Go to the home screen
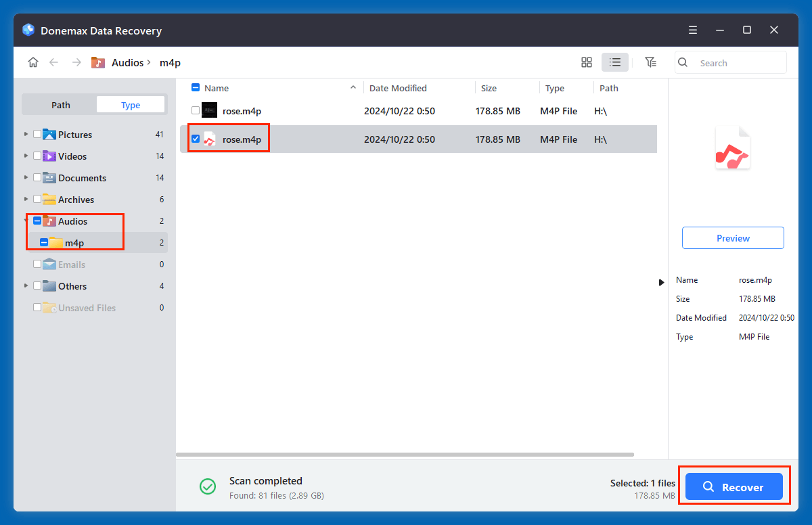Image resolution: width=812 pixels, height=525 pixels. pyautogui.click(x=32, y=62)
